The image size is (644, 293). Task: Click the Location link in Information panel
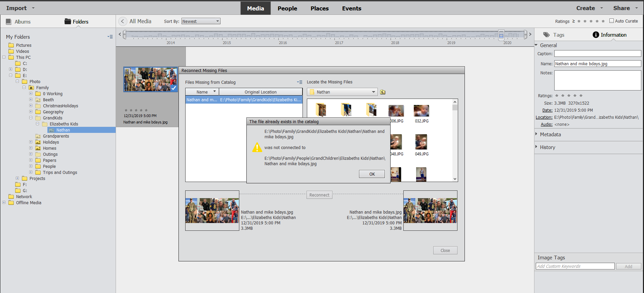tap(544, 117)
